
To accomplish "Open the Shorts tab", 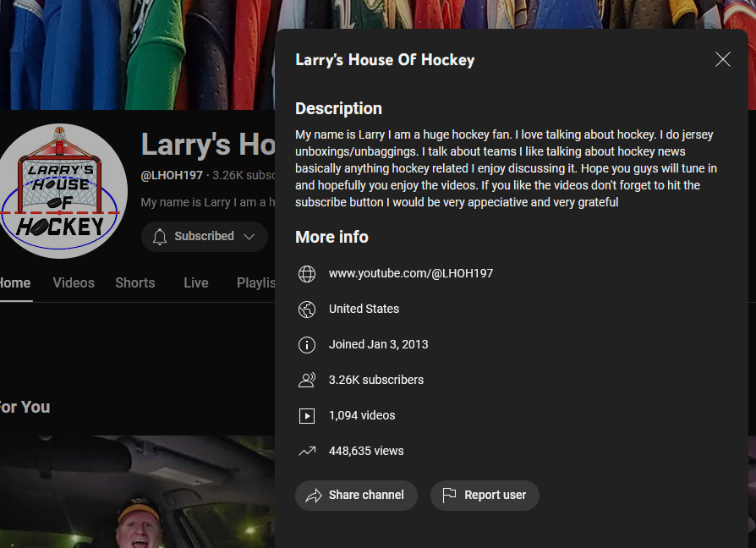I will coord(135,283).
